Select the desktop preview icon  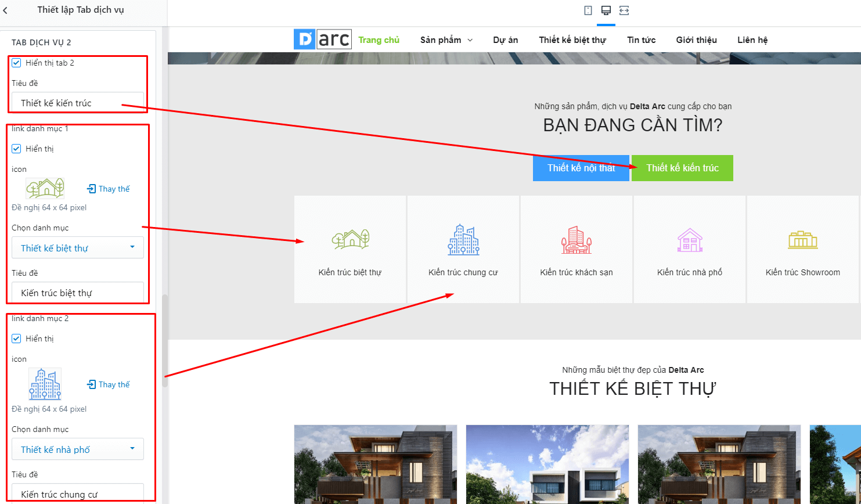pyautogui.click(x=606, y=10)
